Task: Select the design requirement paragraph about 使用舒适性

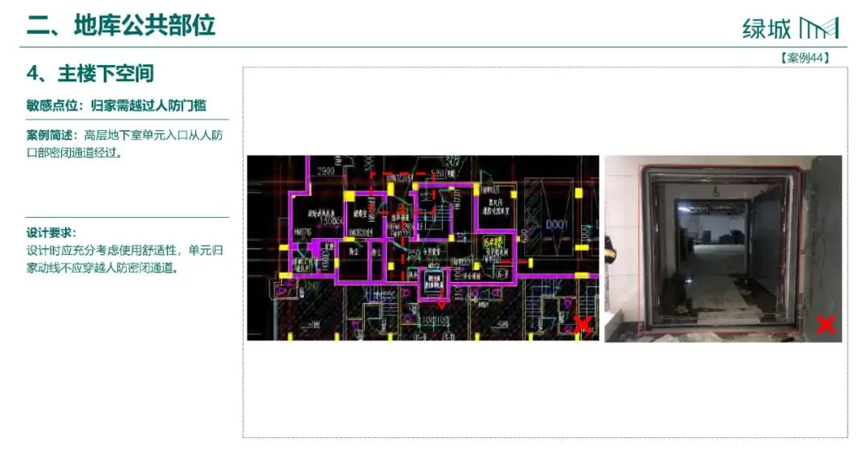Action: pyautogui.click(x=125, y=259)
